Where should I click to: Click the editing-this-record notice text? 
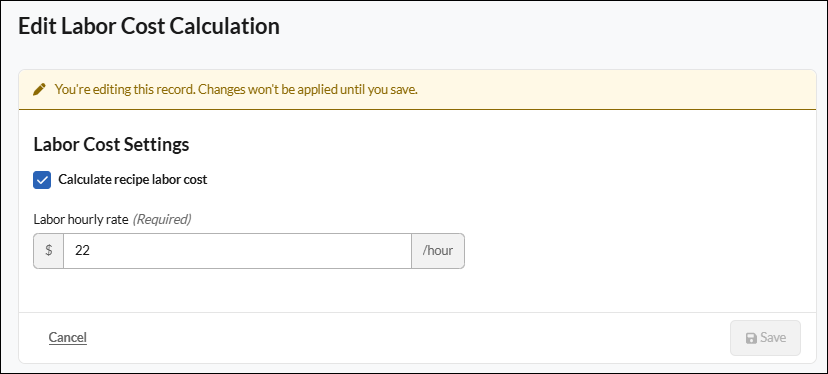pos(236,90)
